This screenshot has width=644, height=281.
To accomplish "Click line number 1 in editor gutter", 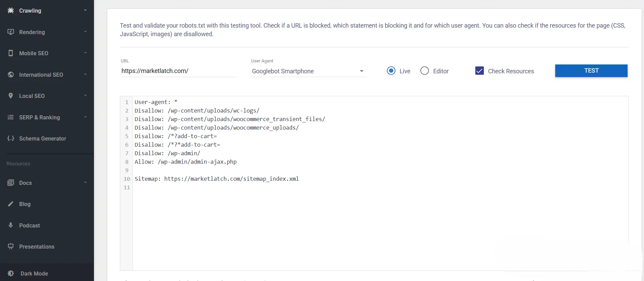I will 127,102.
